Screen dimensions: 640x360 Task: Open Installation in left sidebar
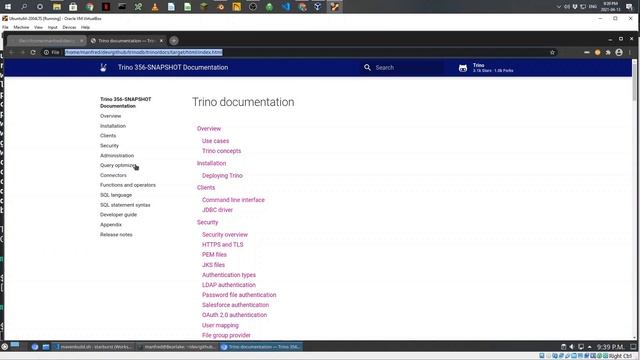click(x=113, y=126)
